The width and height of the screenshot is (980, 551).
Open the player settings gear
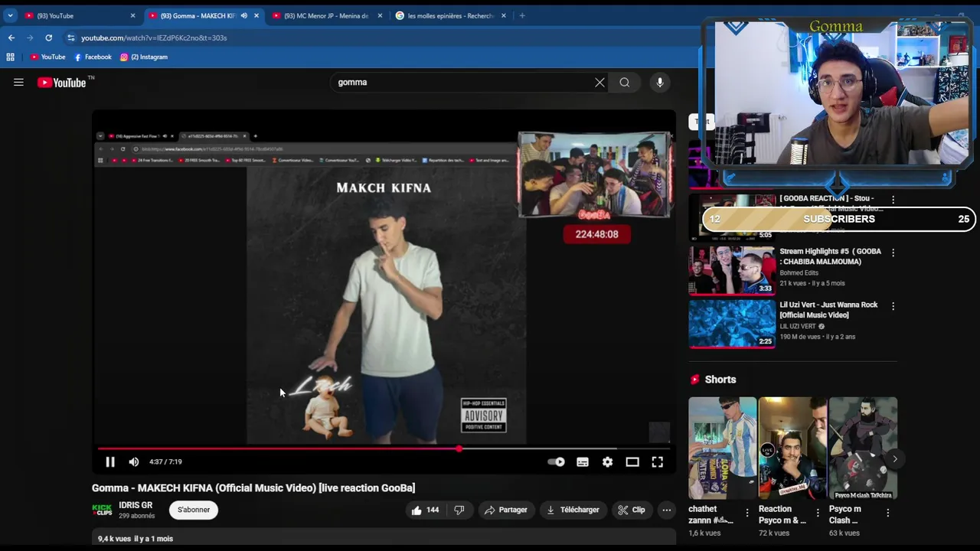pyautogui.click(x=607, y=462)
